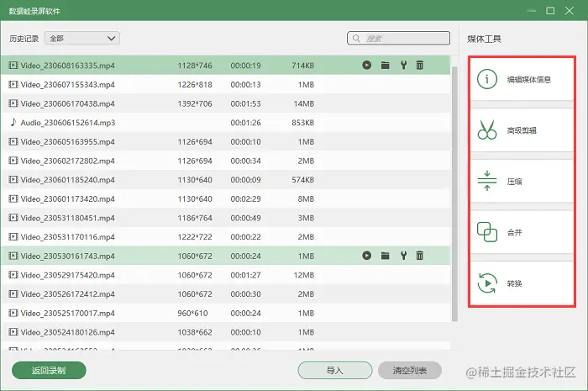Screen dimensions: 588x391
Task: Click the 14MB size cell
Action: coord(304,103)
